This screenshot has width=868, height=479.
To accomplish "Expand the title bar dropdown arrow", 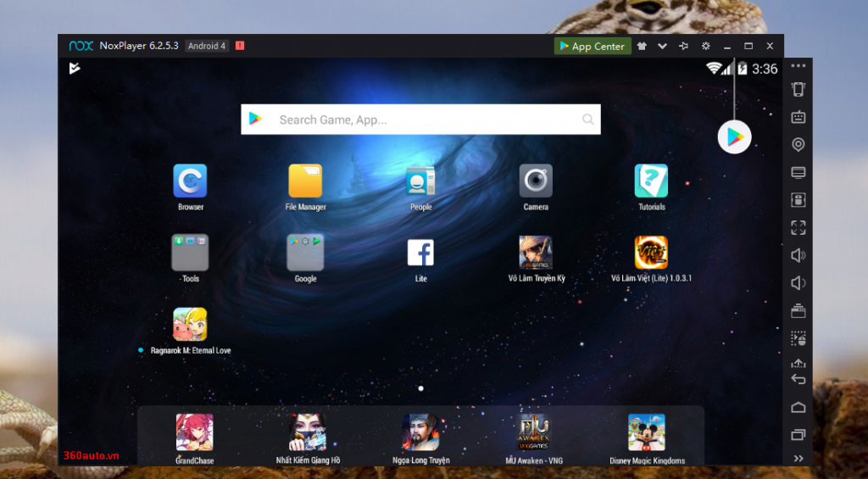I will click(662, 46).
